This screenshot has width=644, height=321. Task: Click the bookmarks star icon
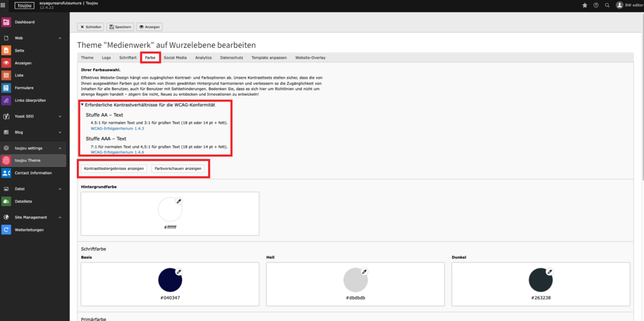585,5
